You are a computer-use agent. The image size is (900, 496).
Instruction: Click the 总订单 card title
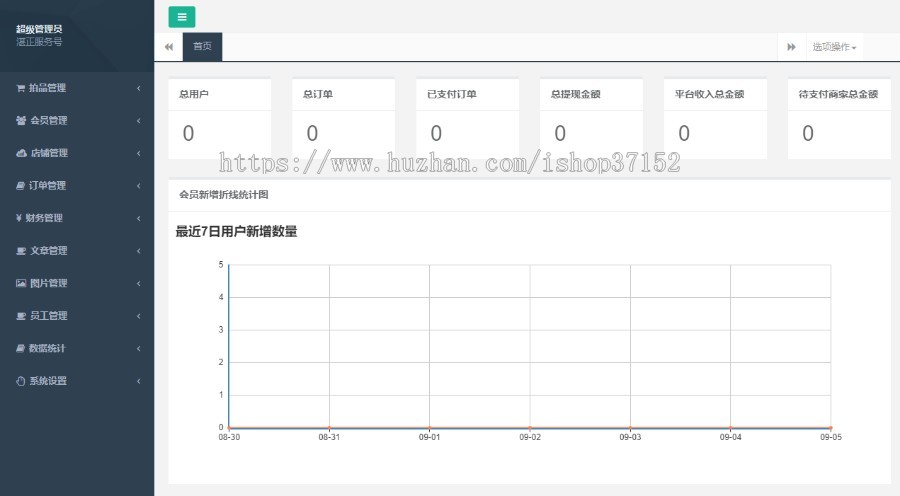(x=318, y=94)
